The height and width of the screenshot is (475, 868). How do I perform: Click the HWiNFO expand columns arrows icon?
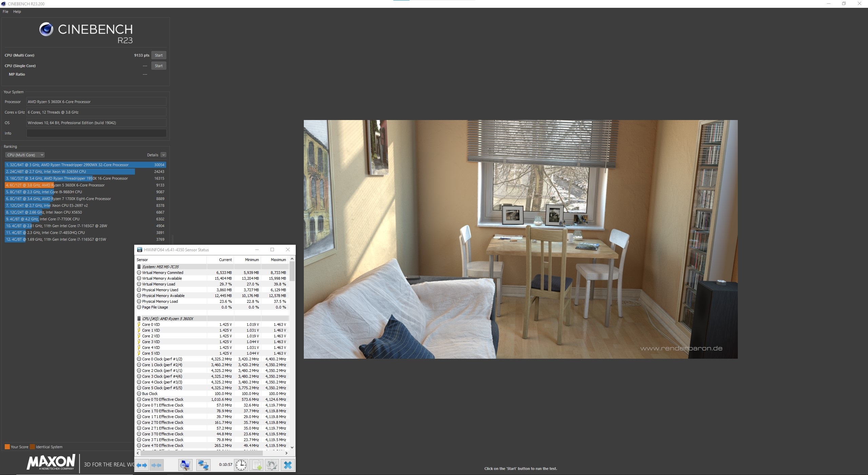click(142, 465)
